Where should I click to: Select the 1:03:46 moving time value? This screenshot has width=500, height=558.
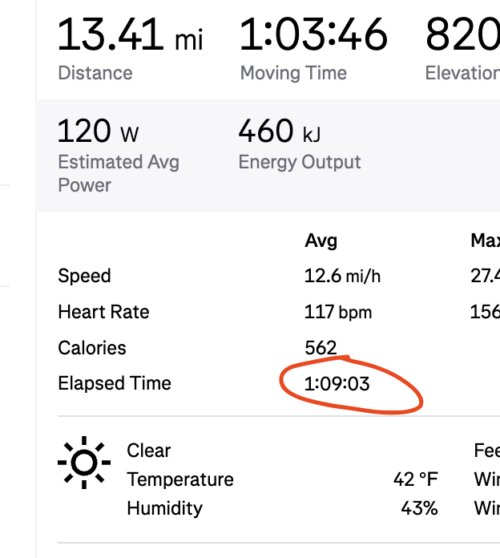314,35
